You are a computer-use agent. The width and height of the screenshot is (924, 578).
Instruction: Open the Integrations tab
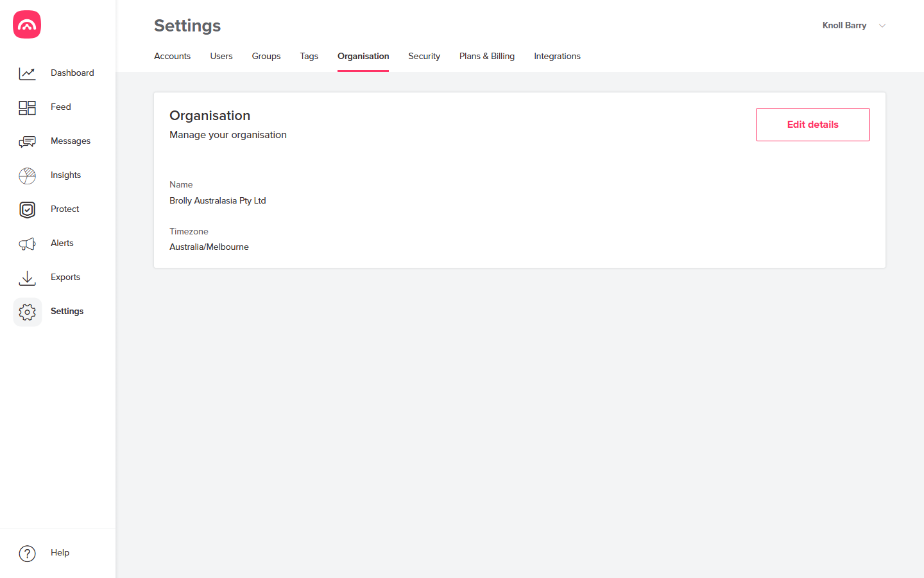pos(557,56)
